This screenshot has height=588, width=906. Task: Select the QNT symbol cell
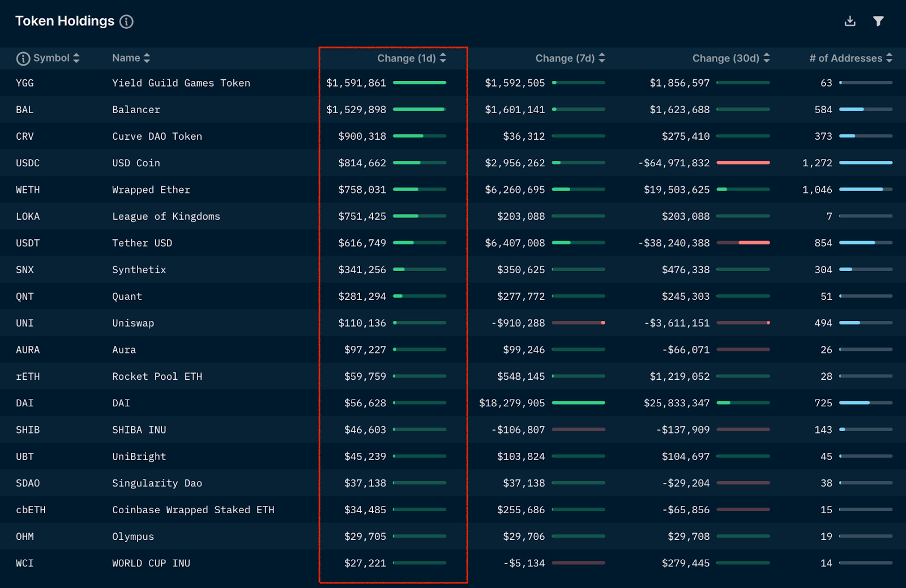click(x=25, y=296)
